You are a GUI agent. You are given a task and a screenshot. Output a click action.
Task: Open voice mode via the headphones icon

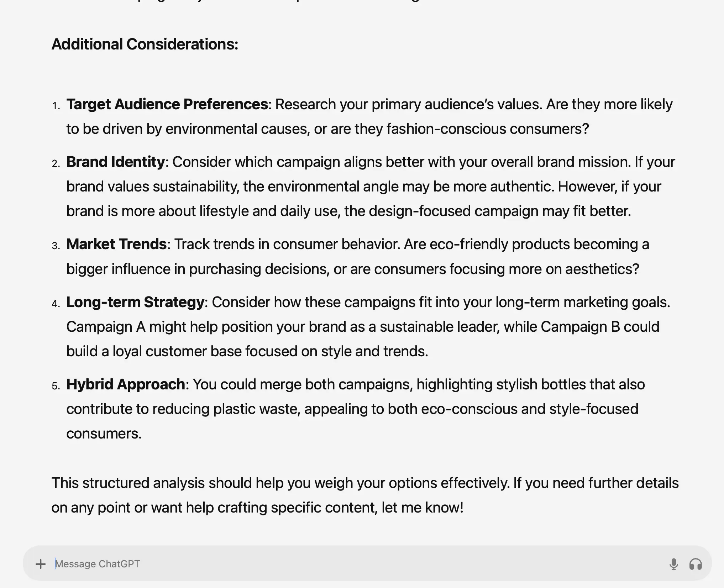(x=696, y=564)
